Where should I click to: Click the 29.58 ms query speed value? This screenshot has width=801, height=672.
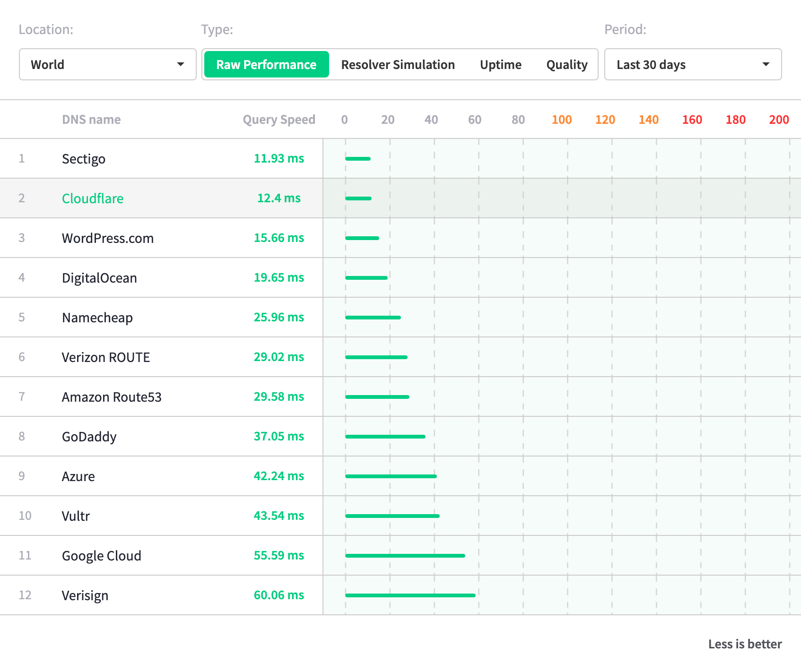279,396
